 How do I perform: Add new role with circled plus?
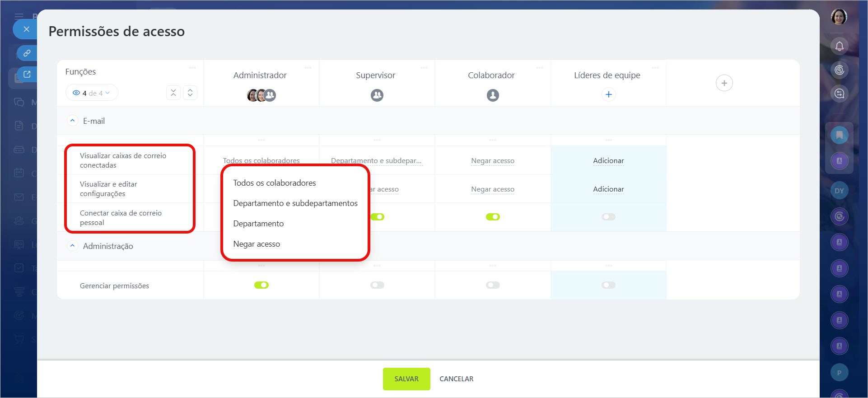click(x=724, y=83)
